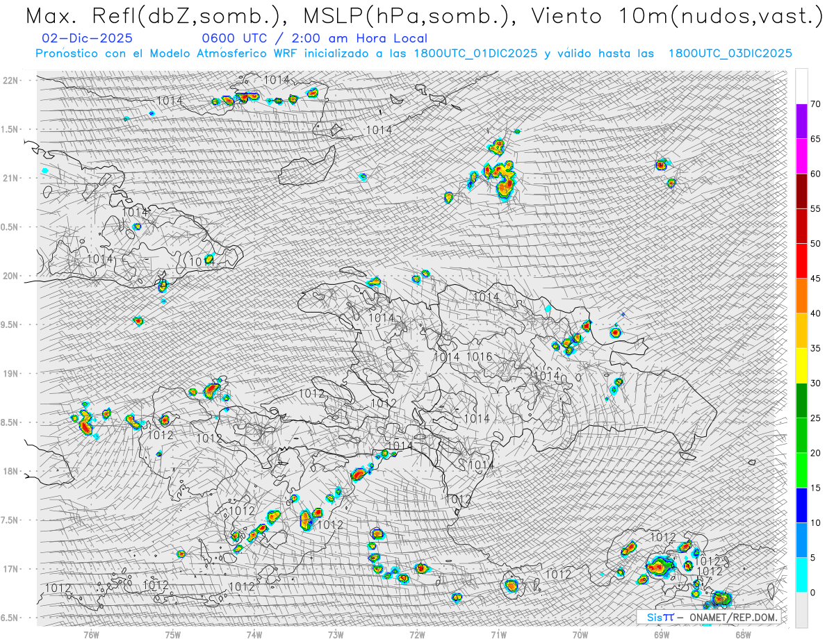Click the colorbar label 65

coord(815,139)
